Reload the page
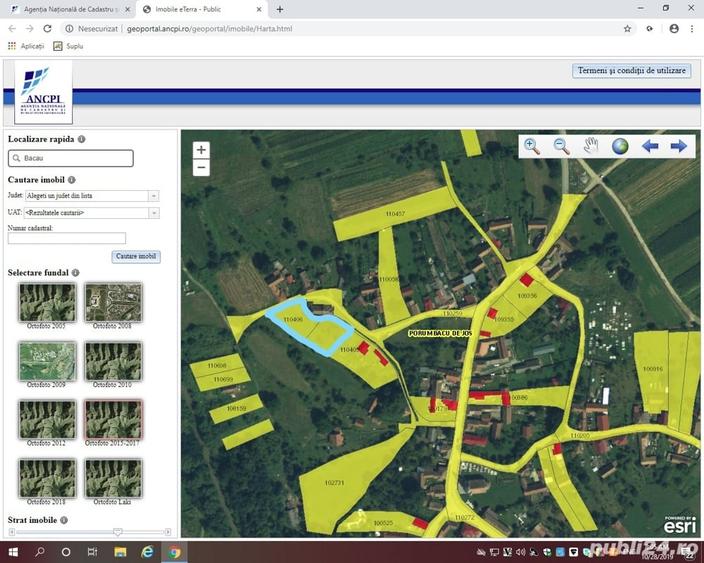The image size is (704, 563). pos(47,28)
